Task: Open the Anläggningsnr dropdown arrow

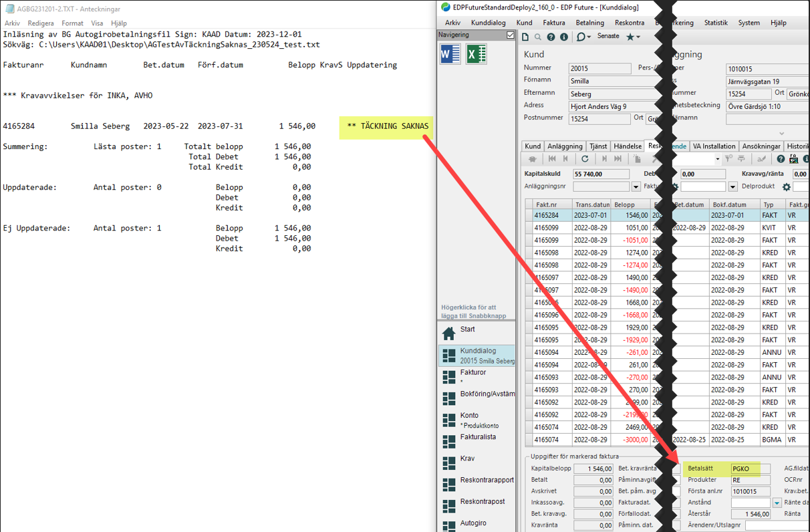Action: coord(636,187)
